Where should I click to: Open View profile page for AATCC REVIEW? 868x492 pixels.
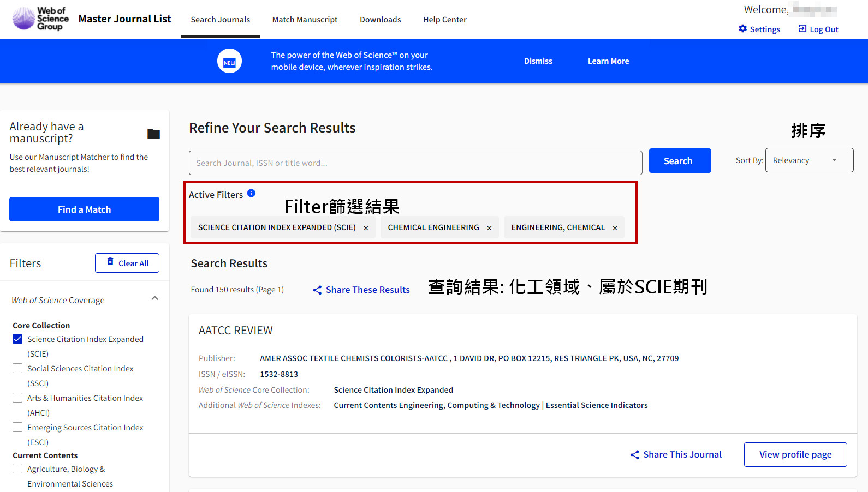(795, 454)
